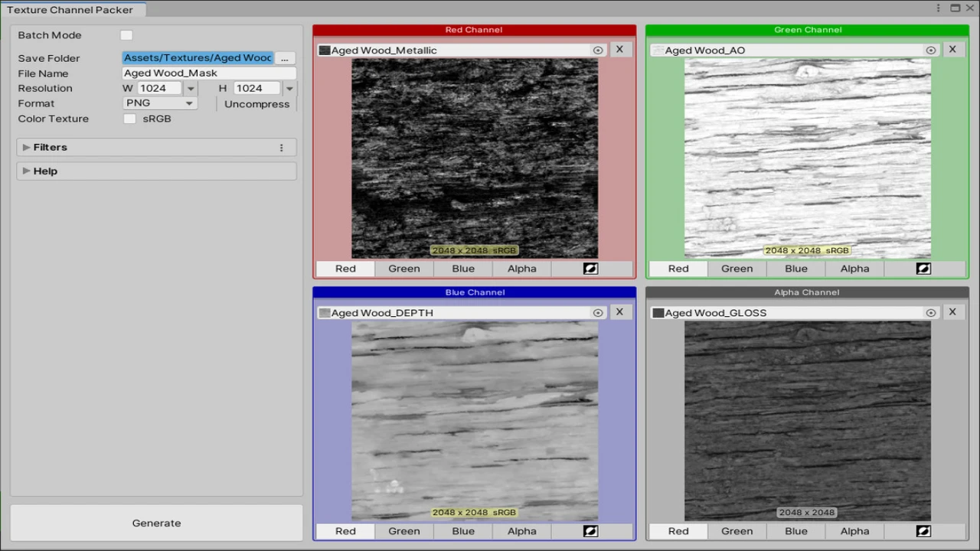Image resolution: width=980 pixels, height=551 pixels.
Task: Click invert icon in Green Channel panel
Action: tap(923, 269)
